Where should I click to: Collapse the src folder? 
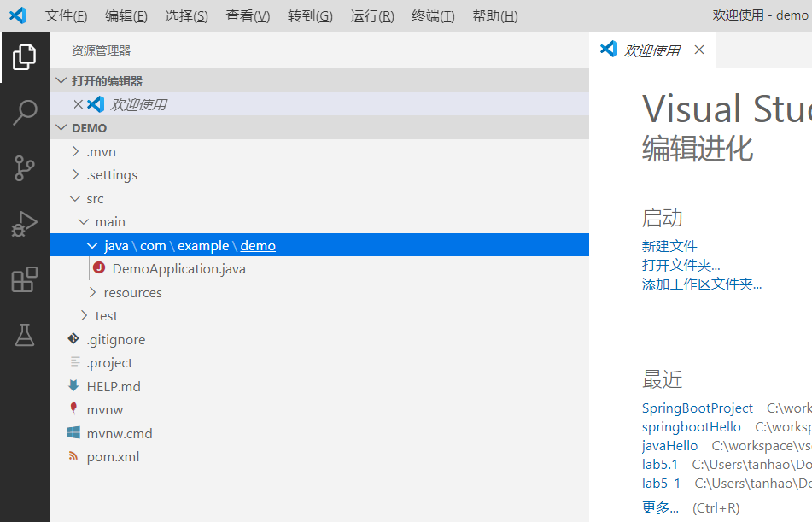pos(75,198)
